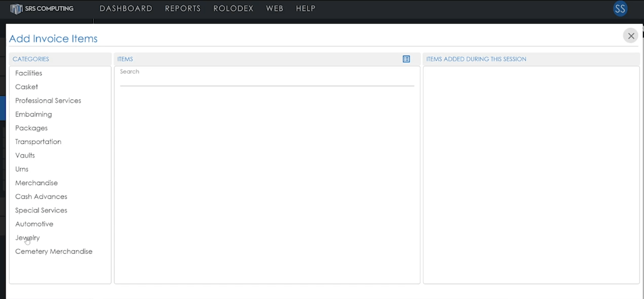Screen dimensions: 644x299
Task: Select the Cemetery Merchandise category
Action: pos(54,251)
